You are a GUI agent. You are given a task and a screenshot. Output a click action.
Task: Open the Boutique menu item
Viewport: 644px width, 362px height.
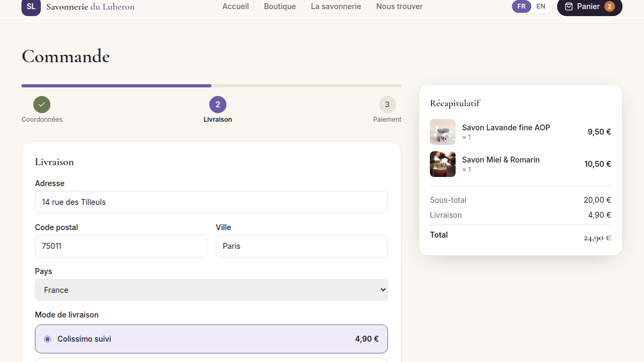[x=280, y=6]
